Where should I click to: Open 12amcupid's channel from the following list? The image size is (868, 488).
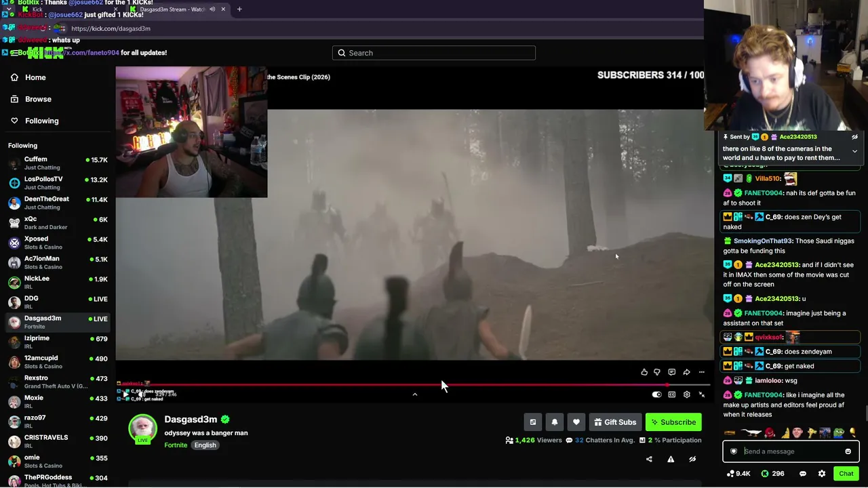pyautogui.click(x=58, y=362)
